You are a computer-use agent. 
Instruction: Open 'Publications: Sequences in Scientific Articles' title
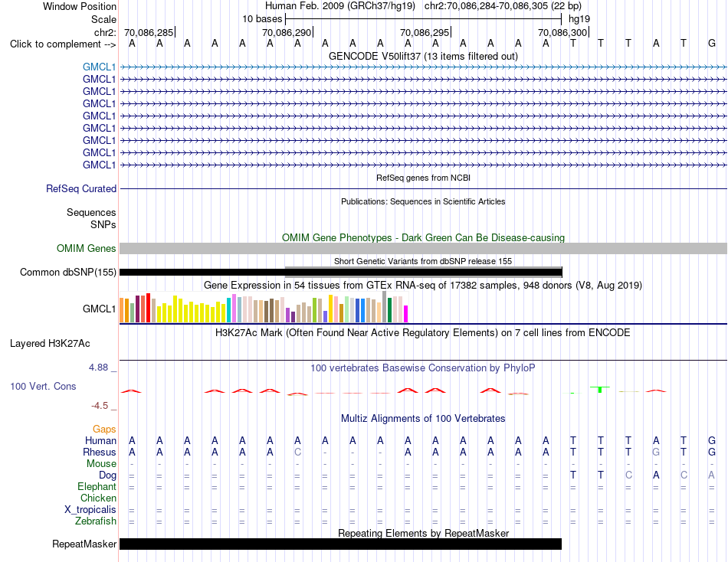(x=423, y=201)
